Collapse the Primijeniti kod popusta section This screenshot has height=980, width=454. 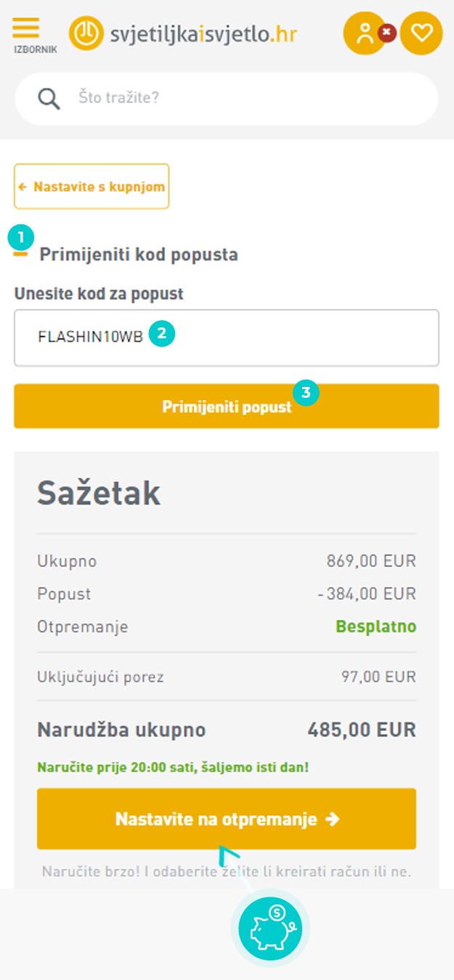[x=21, y=255]
